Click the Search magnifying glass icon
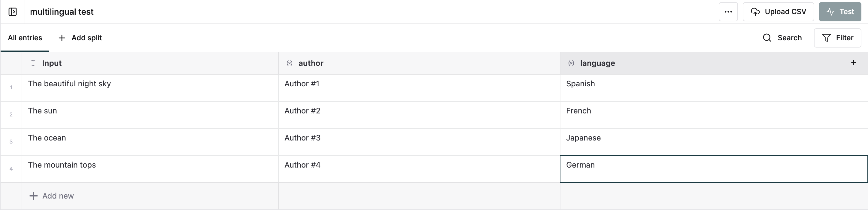This screenshot has width=868, height=210. (x=767, y=38)
